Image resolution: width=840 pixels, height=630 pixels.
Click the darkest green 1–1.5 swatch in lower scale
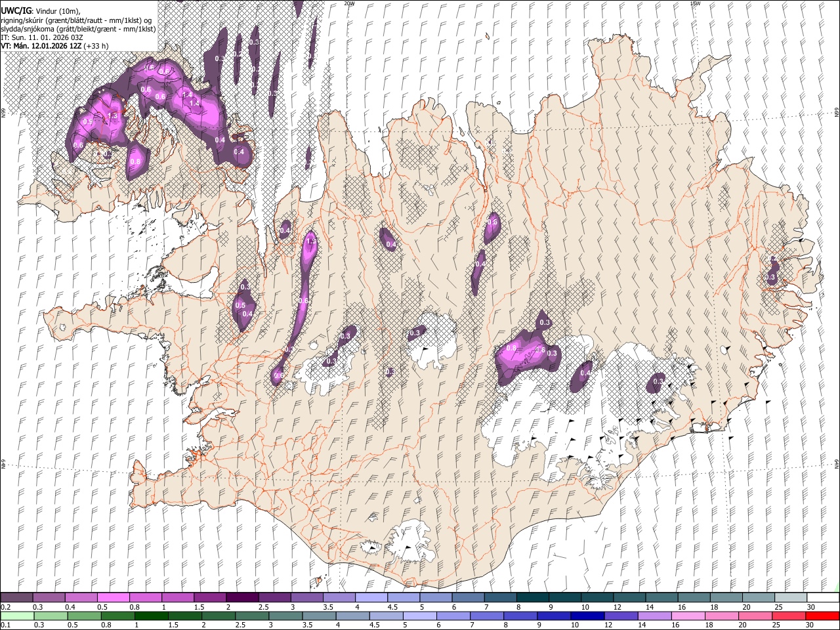(152, 616)
